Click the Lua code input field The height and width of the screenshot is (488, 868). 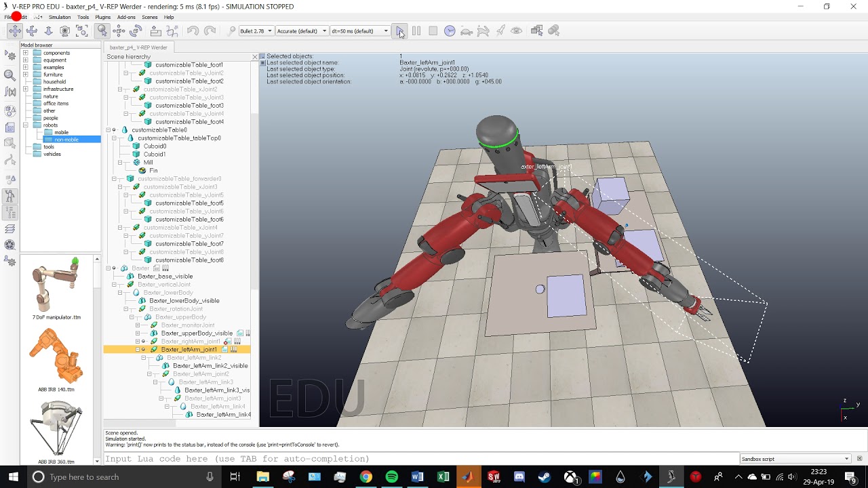coord(420,459)
